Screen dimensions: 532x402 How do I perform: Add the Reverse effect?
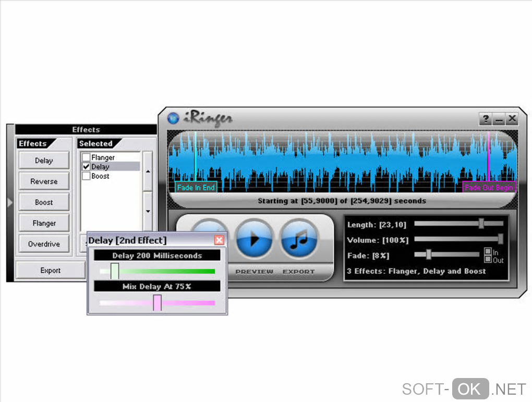pyautogui.click(x=44, y=181)
